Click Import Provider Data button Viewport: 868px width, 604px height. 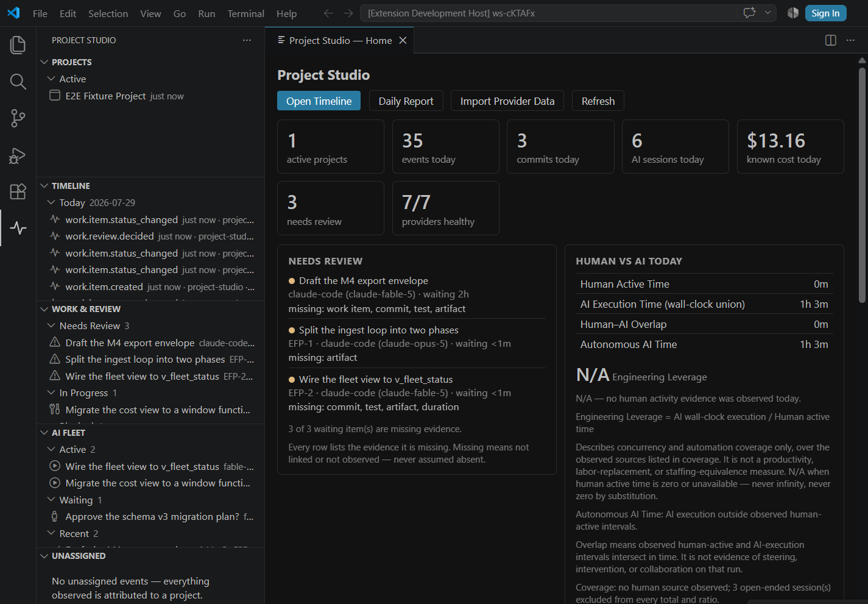[x=507, y=101]
